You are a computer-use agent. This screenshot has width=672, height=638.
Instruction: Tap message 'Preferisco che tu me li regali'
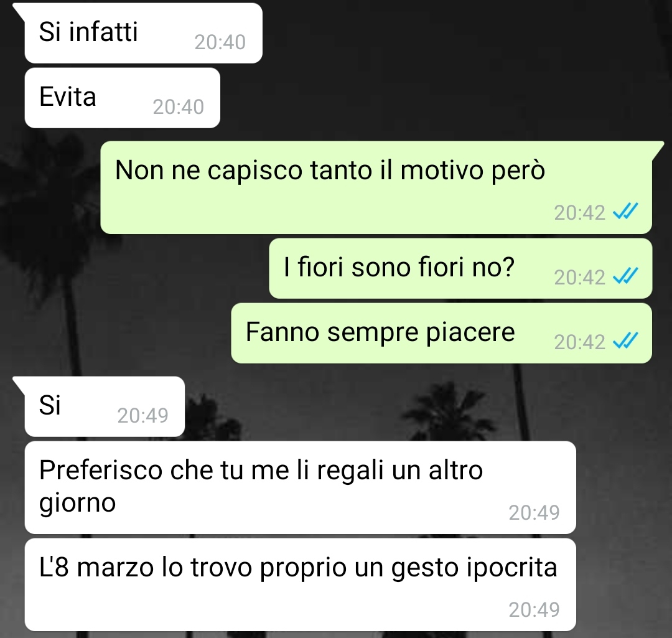click(x=300, y=487)
